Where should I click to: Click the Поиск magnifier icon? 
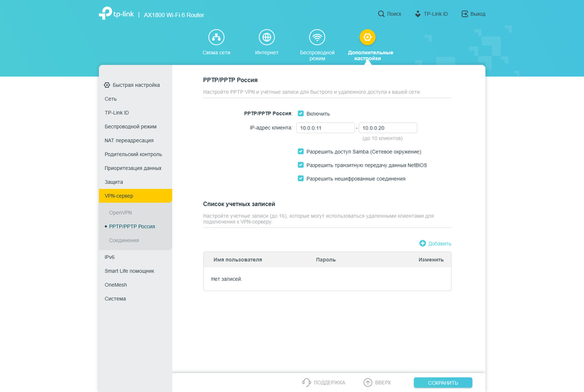point(381,14)
